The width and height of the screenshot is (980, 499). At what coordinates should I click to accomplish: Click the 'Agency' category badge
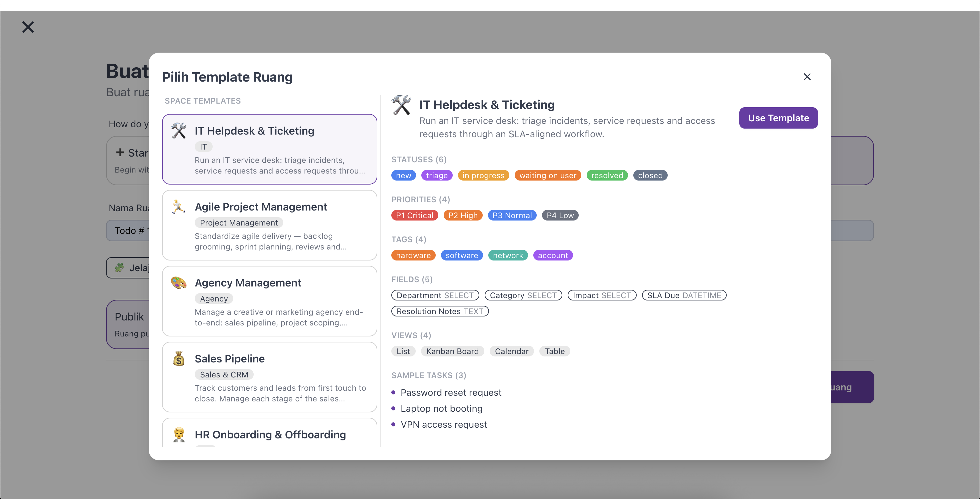[x=214, y=299]
